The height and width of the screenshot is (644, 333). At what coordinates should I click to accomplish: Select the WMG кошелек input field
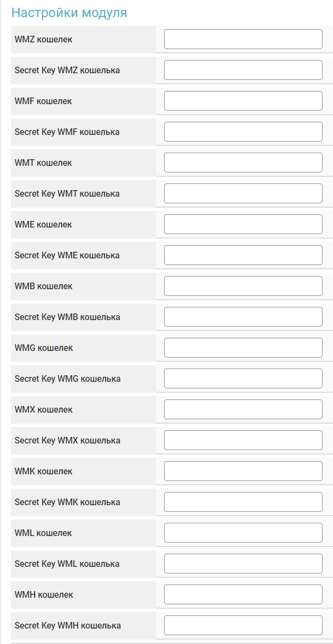243,348
